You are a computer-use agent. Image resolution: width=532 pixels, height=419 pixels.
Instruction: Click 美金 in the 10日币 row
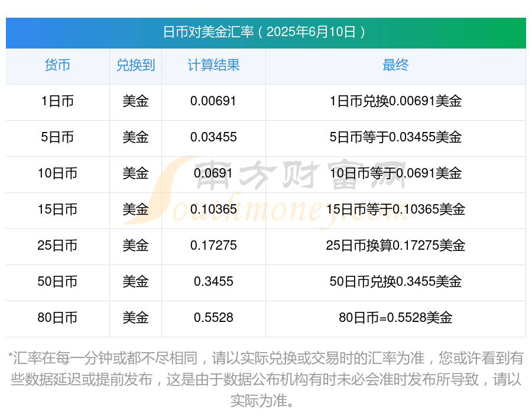click(x=135, y=173)
